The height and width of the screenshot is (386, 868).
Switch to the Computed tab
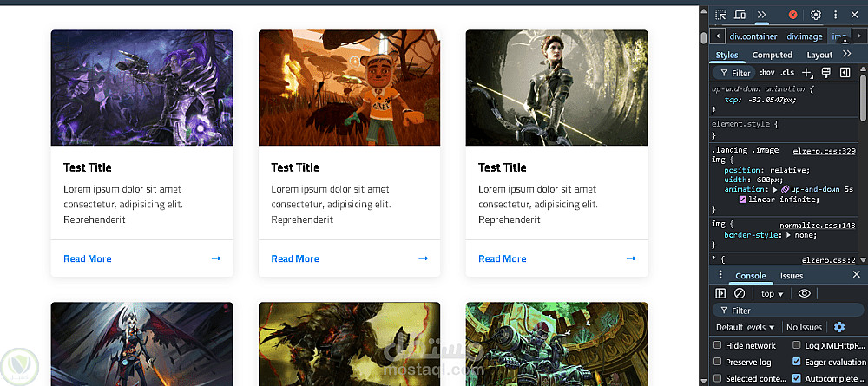(773, 55)
